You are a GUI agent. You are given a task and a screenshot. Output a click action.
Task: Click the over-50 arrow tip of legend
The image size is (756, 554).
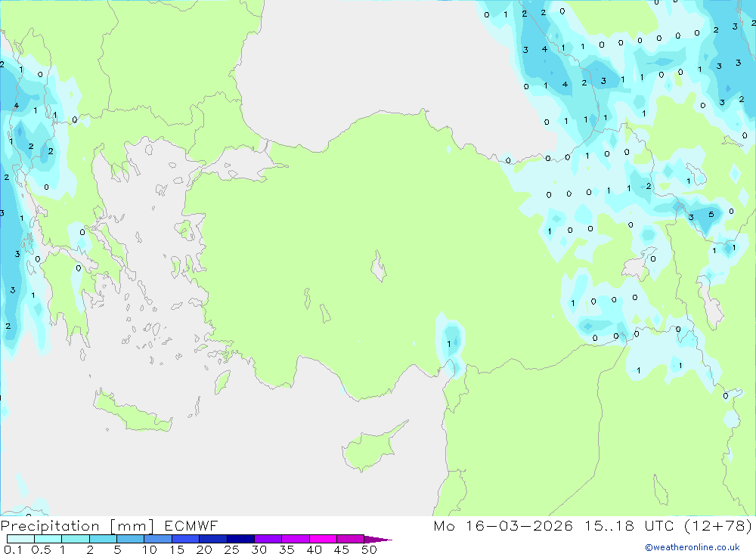pos(379,540)
